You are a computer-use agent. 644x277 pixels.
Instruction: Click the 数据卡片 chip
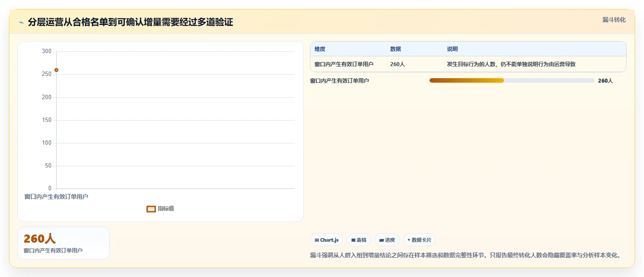(x=419, y=240)
